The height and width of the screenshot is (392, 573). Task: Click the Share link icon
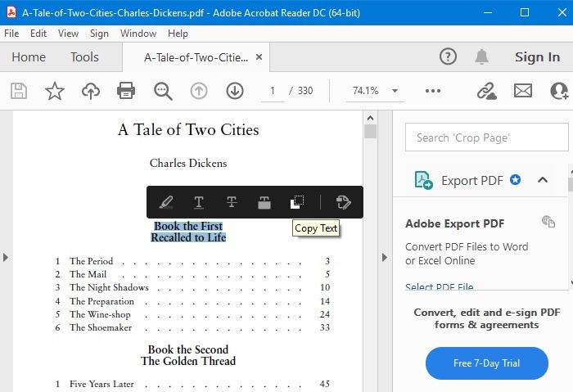tap(487, 91)
